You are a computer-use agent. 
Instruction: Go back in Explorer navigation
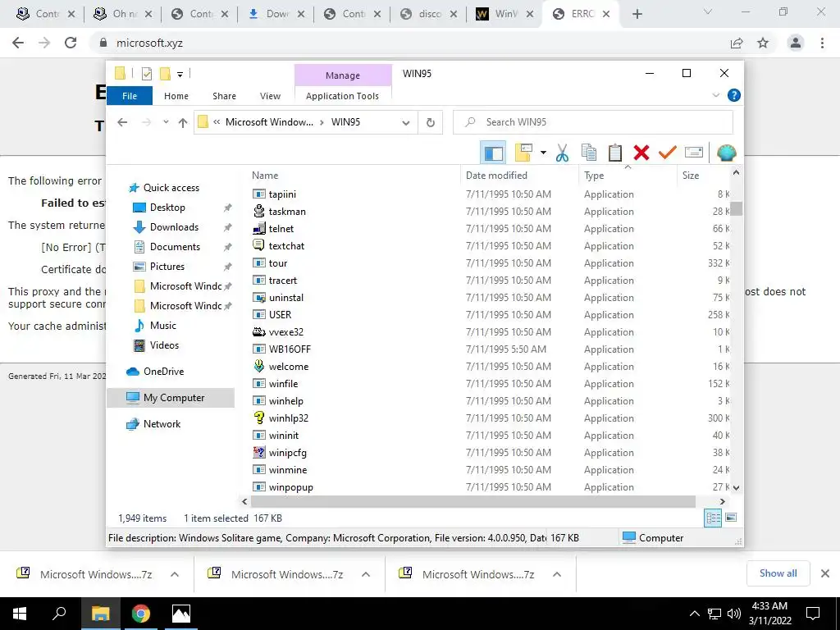pyautogui.click(x=122, y=123)
